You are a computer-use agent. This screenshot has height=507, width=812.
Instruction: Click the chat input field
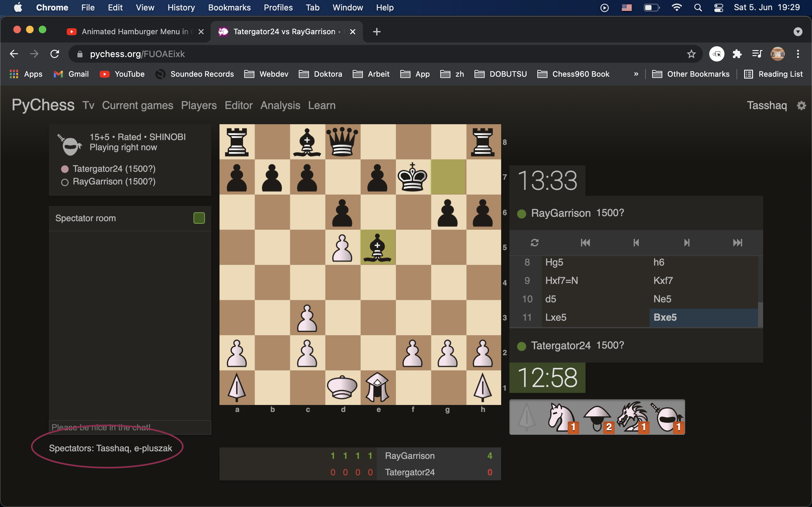129,427
